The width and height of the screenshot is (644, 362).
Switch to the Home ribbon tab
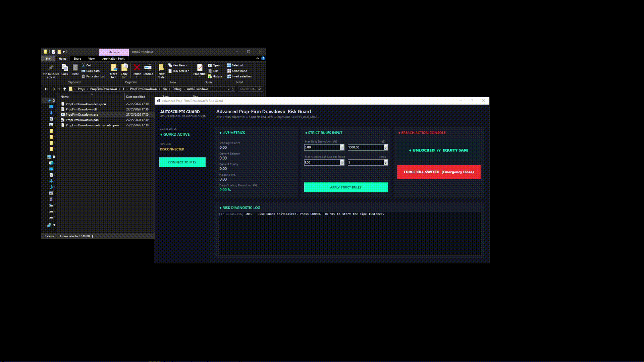62,59
